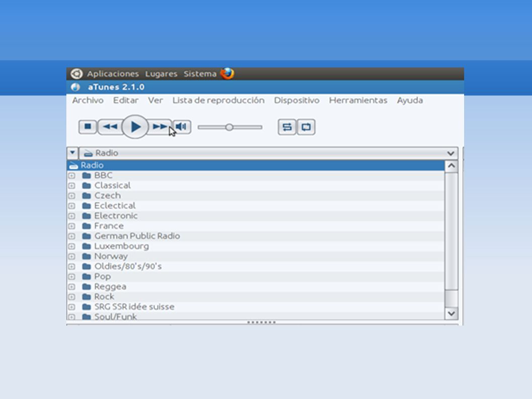Start playback with the Play button
This screenshot has height=399, width=532.
point(135,127)
